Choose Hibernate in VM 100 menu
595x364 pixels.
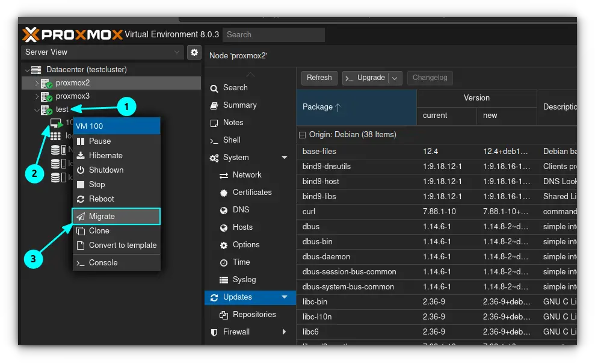(116, 156)
